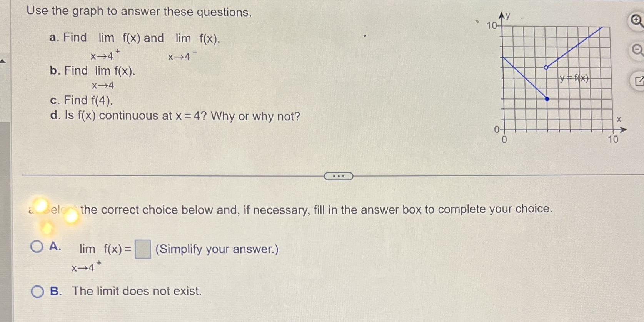This screenshot has height=322, width=644.
Task: Click the Simplify your answer text
Action: [216, 249]
